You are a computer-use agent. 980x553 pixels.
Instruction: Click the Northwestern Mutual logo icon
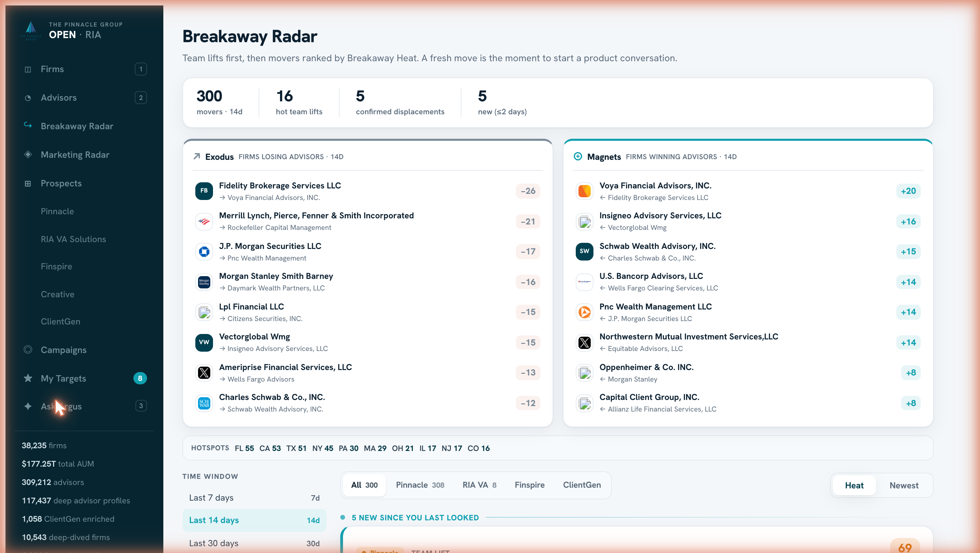[584, 342]
